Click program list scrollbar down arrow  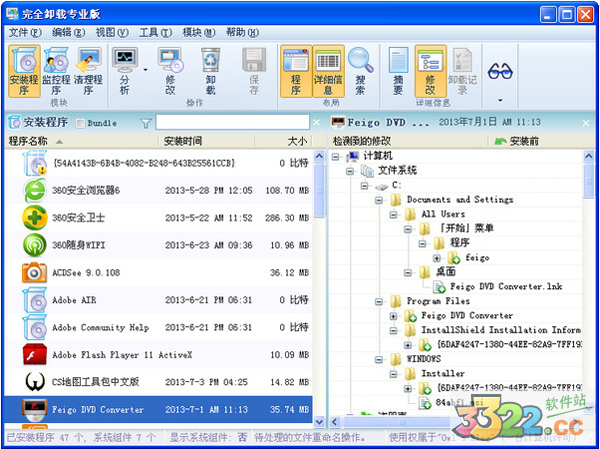click(319, 421)
